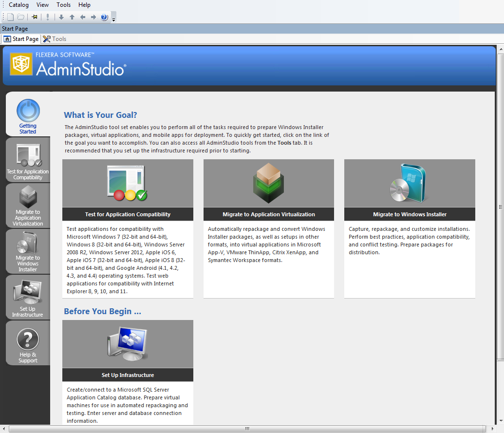Click the New document toolbar icon

[11, 17]
